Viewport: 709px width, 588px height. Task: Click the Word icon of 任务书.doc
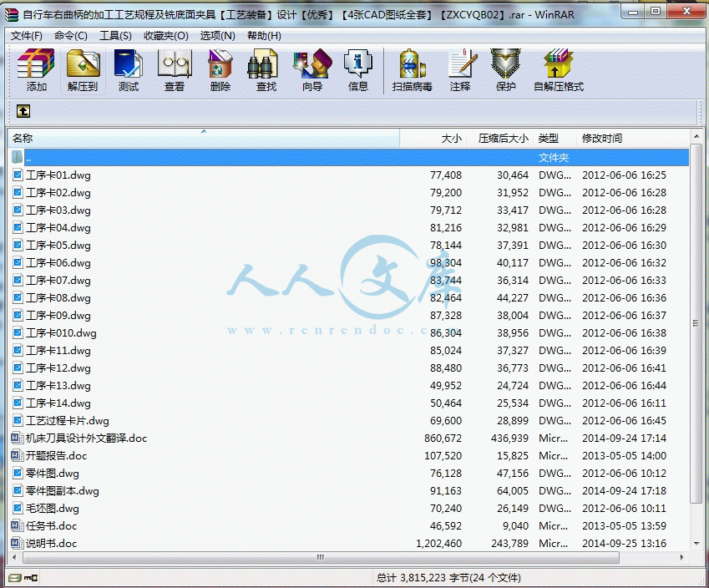[x=18, y=525]
